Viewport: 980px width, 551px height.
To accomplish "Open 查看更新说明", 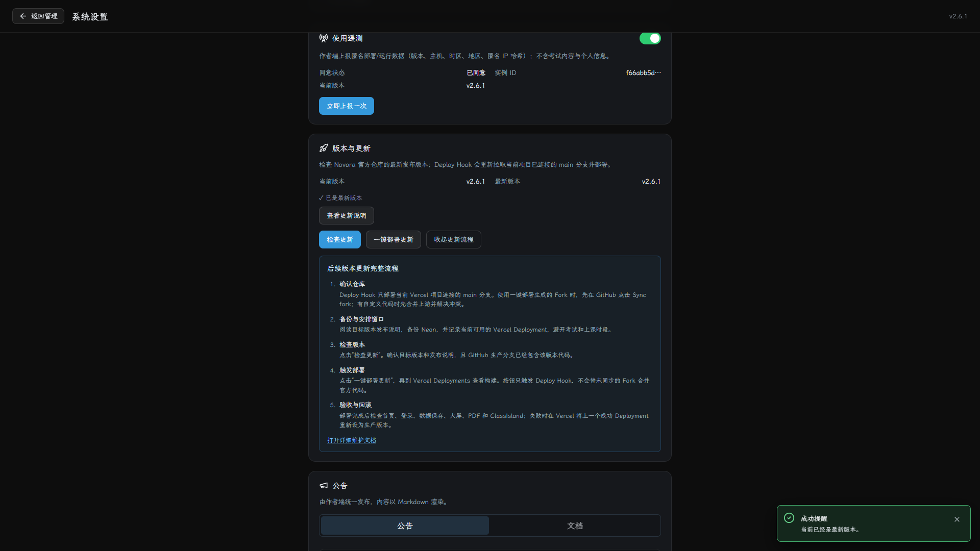I will (347, 216).
